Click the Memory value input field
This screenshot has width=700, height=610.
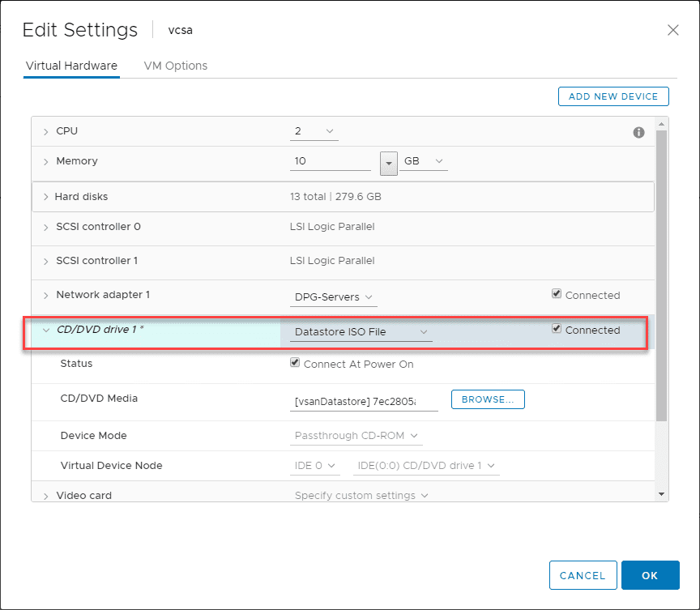pyautogui.click(x=330, y=161)
